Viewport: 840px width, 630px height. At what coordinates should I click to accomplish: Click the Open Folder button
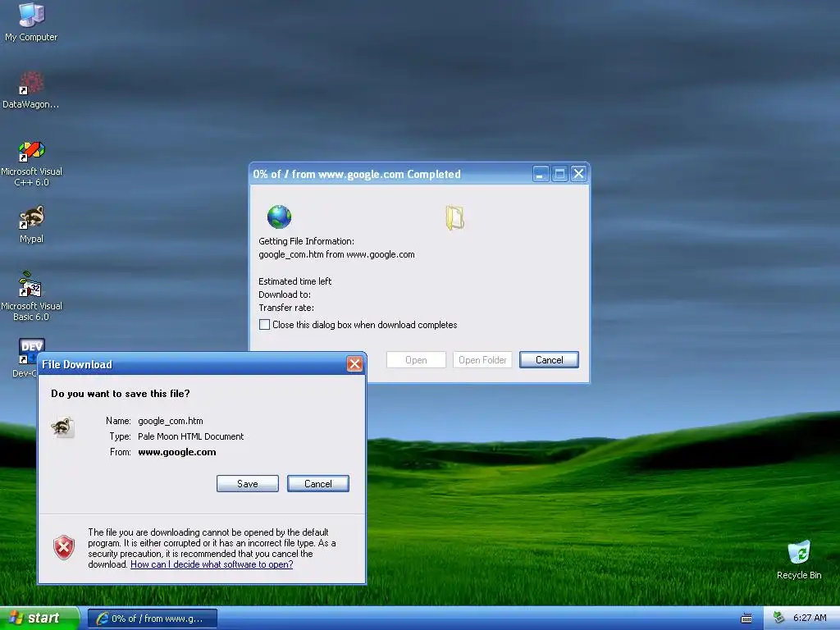coord(482,360)
